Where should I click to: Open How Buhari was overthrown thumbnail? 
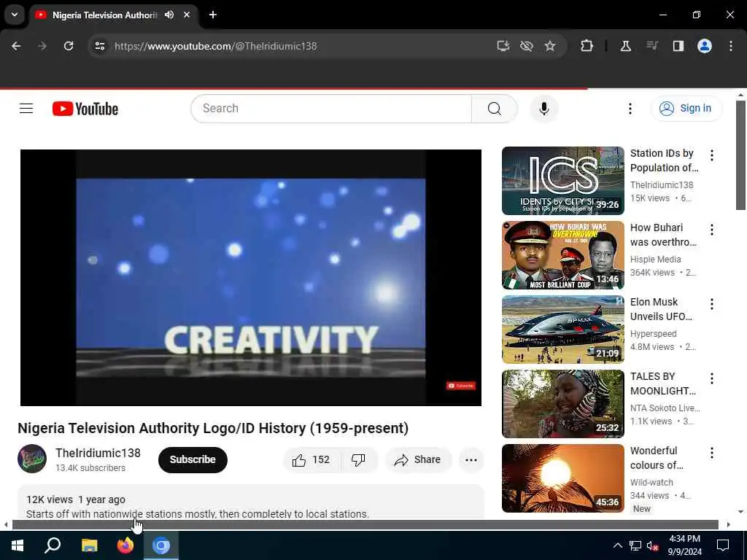click(562, 255)
